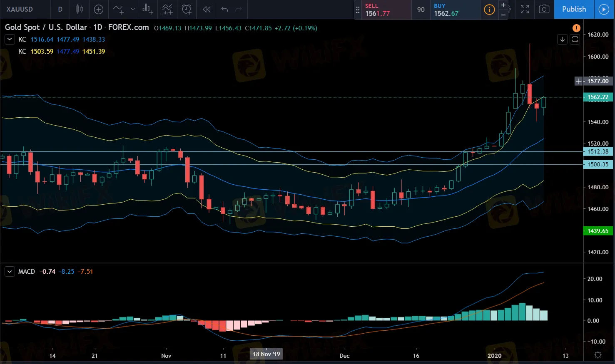Screen dimensions: 615x364
Task: Create an alert with the alarm clock icon
Action: [x=187, y=9]
